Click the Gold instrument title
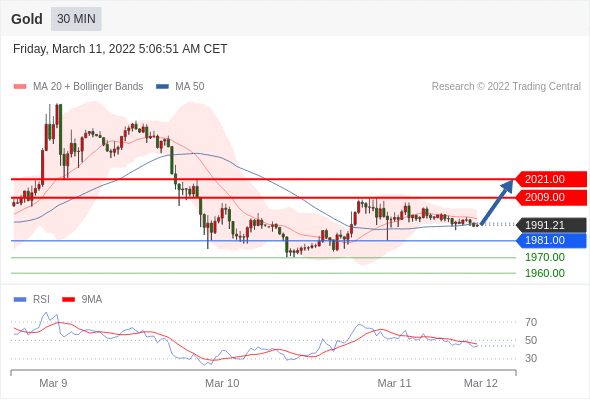The width and height of the screenshot is (590, 400). tap(27, 19)
